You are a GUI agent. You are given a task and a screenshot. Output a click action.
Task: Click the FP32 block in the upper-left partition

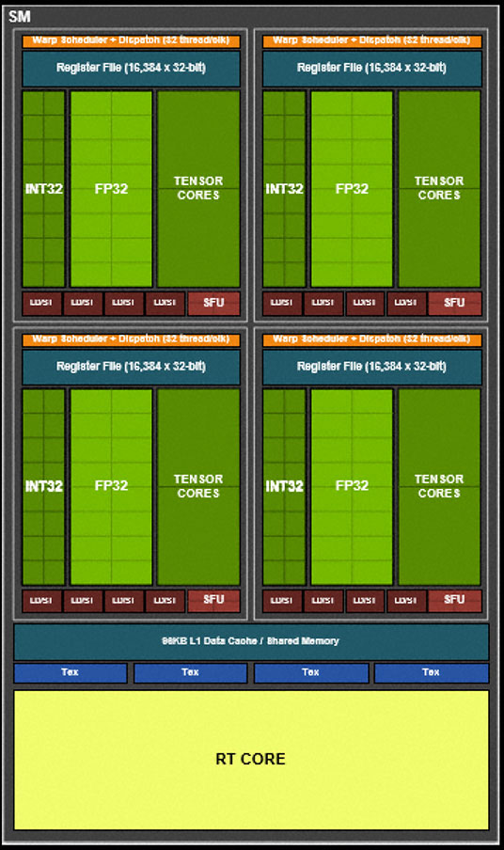111,189
